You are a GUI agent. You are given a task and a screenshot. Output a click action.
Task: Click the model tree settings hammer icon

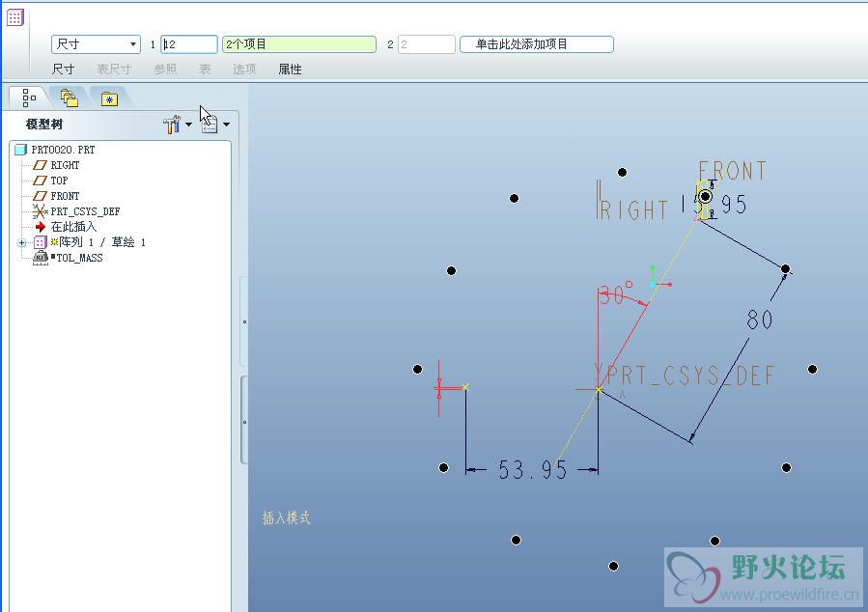[172, 125]
